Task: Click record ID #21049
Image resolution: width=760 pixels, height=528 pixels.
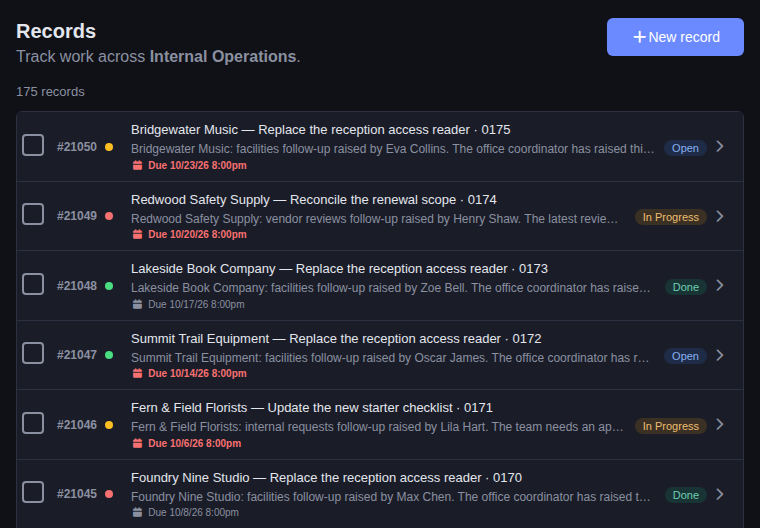Action: [x=77, y=216]
